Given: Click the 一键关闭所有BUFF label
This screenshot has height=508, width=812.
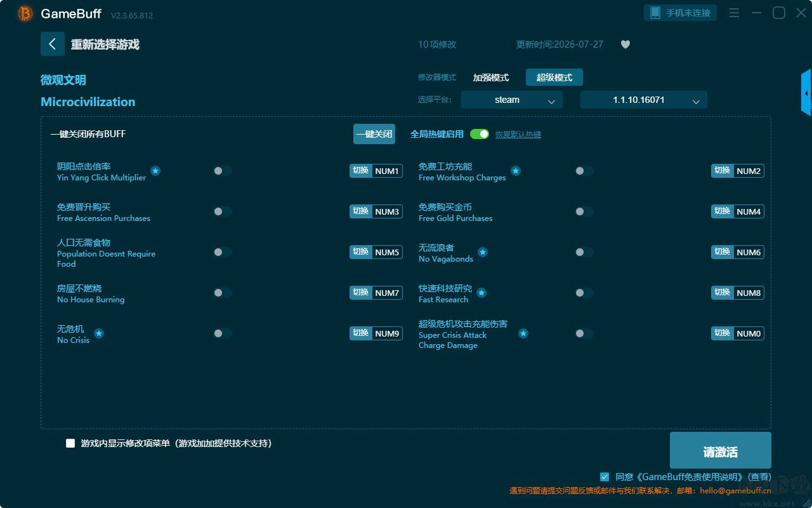Looking at the screenshot, I should (x=88, y=134).
